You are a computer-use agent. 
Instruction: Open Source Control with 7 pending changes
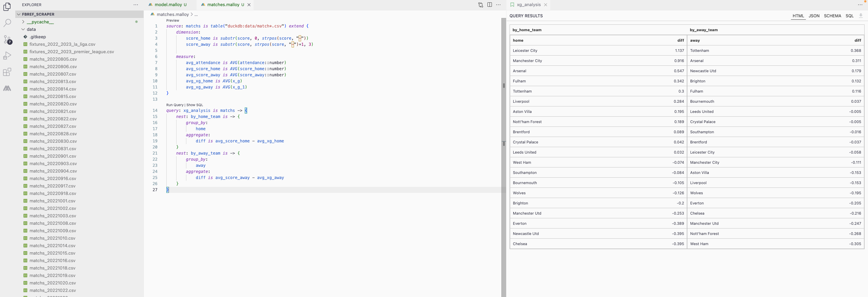click(x=7, y=39)
